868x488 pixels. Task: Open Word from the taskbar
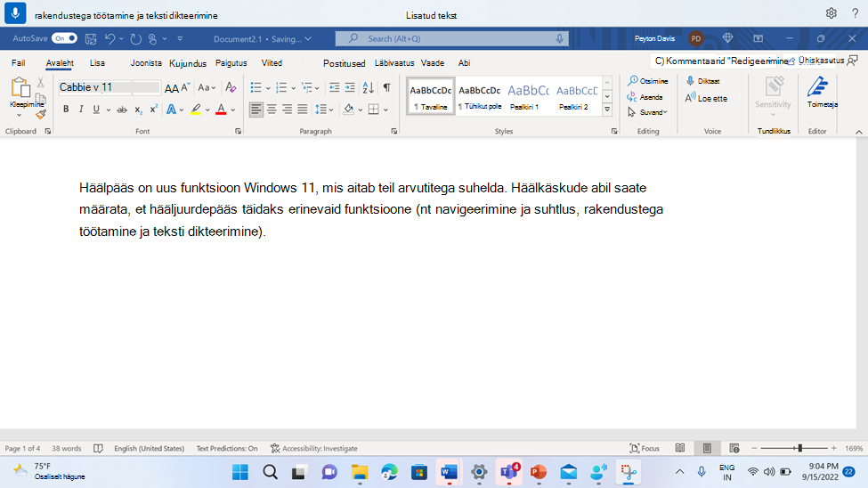(449, 472)
